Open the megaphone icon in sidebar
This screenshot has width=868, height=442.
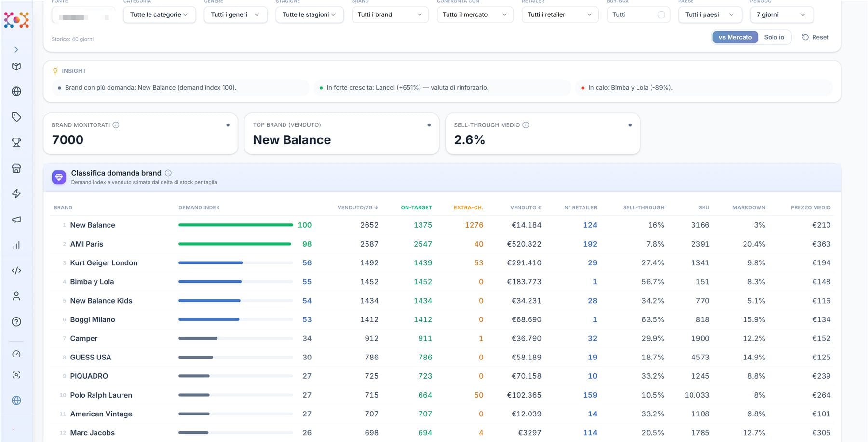tap(16, 220)
